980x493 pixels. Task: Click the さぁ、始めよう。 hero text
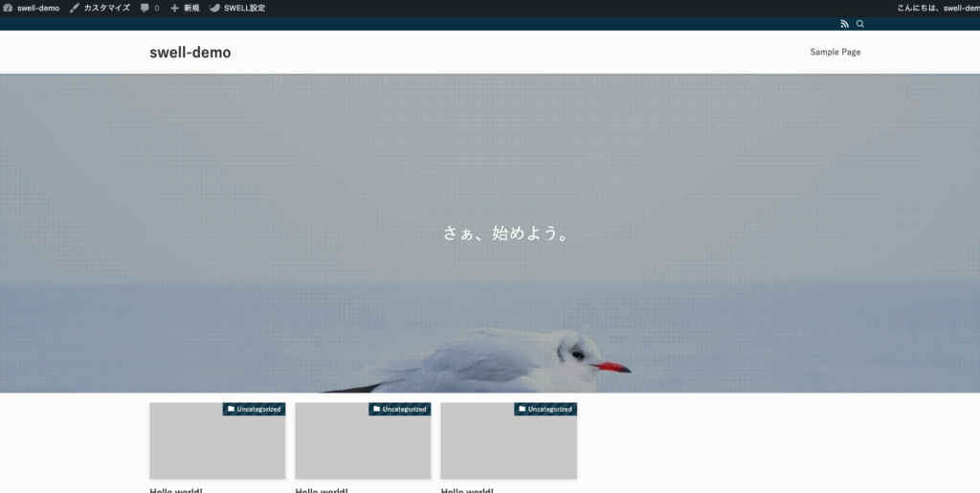coord(507,233)
